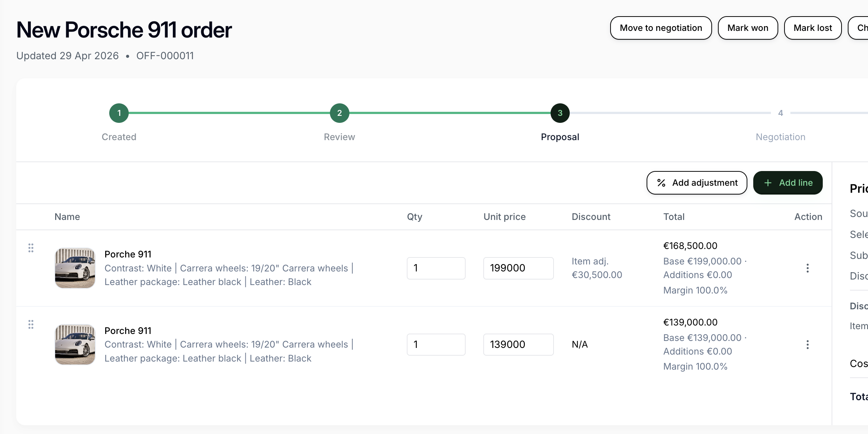Click the Updated 29 Apr 2026 text
Image resolution: width=868 pixels, height=434 pixels.
[68, 56]
